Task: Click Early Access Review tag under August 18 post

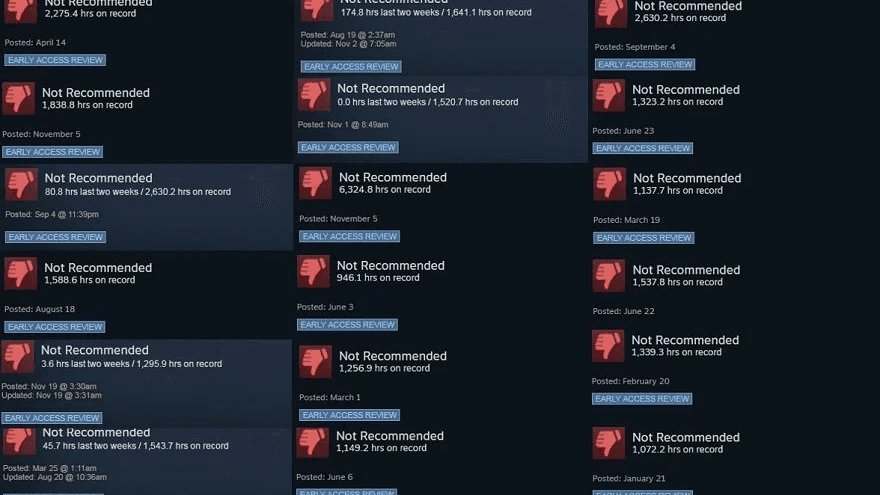Action: [x=55, y=327]
